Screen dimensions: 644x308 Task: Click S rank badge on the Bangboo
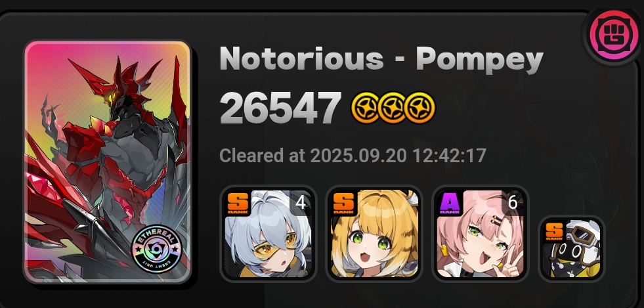point(554,231)
